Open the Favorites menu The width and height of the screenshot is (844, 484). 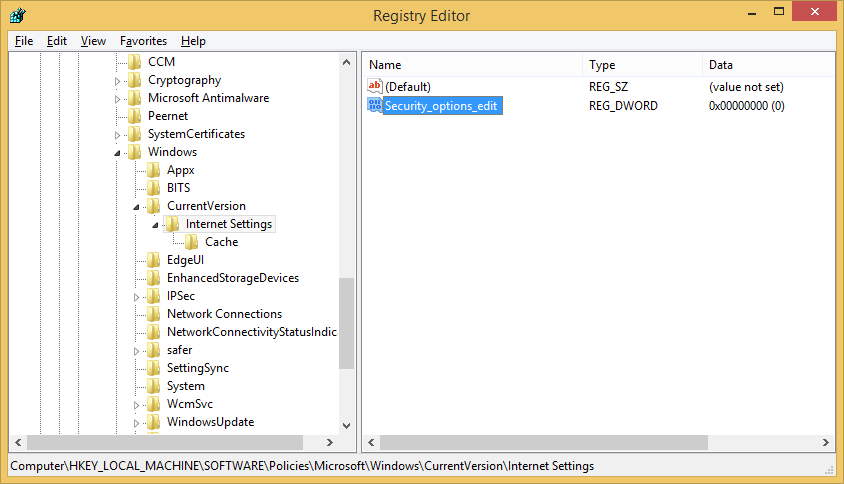(143, 41)
